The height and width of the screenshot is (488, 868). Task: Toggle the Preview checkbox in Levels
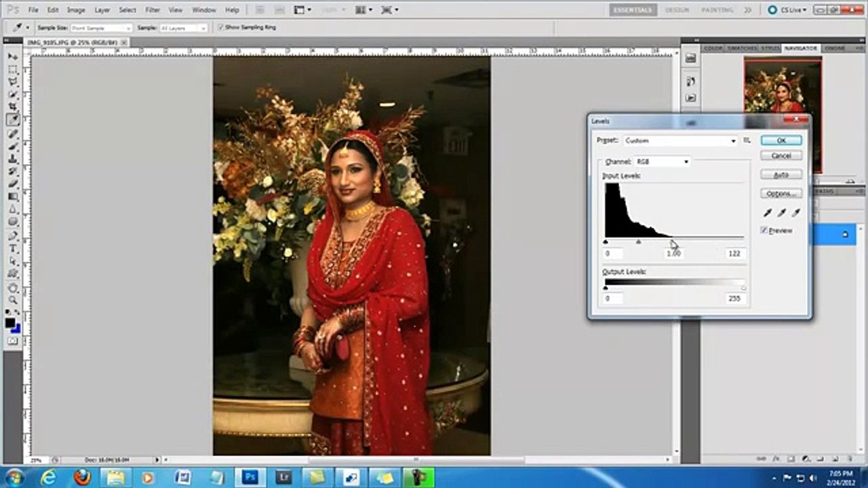click(764, 230)
